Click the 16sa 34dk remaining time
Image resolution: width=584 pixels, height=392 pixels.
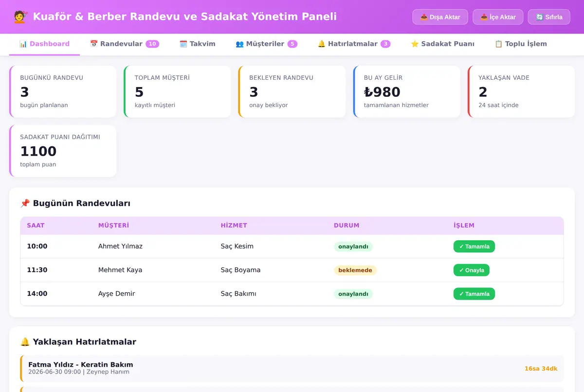click(541, 369)
